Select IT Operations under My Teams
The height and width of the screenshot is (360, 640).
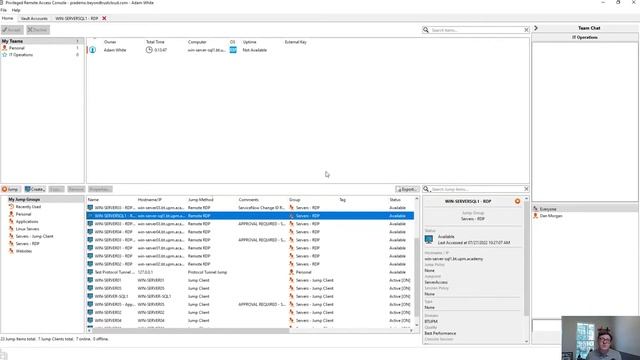click(x=20, y=55)
